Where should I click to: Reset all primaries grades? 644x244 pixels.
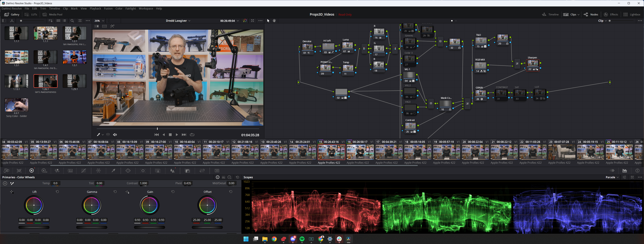[237, 177]
